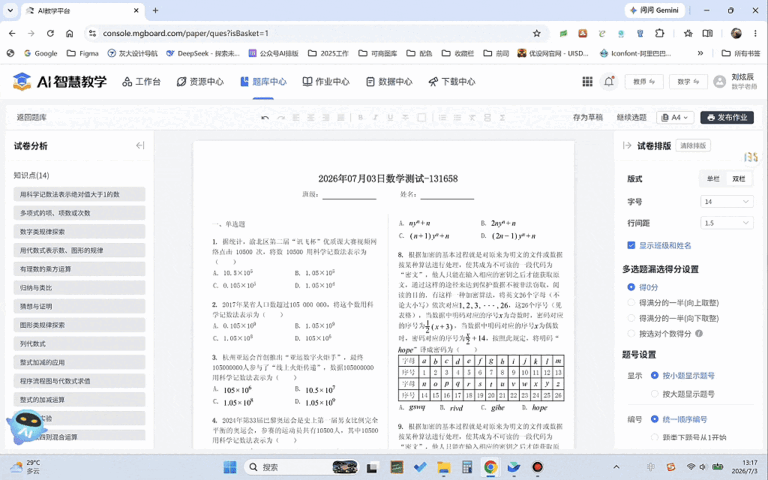Switch subject with the 数学 selector
Viewport: 768px width, 480px height.
[688, 82]
